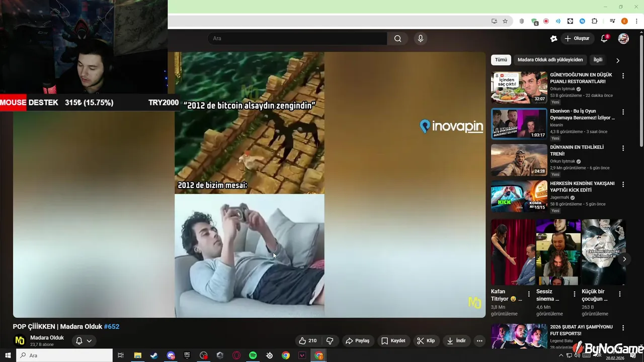This screenshot has width=644, height=362.
Task: Open the Chrome extensions puzzle icon
Action: (594, 21)
